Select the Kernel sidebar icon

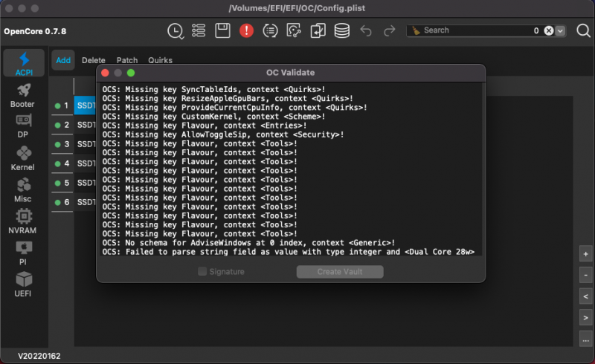22,157
